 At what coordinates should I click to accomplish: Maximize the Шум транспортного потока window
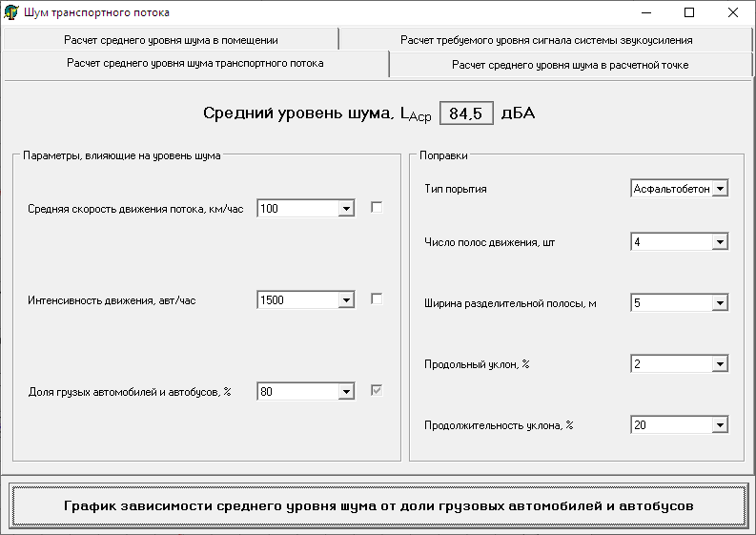[x=689, y=12]
